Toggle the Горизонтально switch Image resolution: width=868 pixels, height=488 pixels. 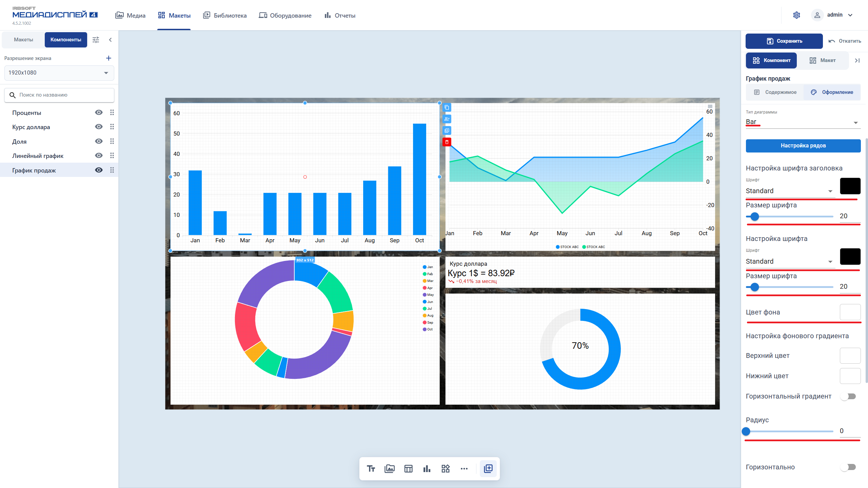click(849, 467)
